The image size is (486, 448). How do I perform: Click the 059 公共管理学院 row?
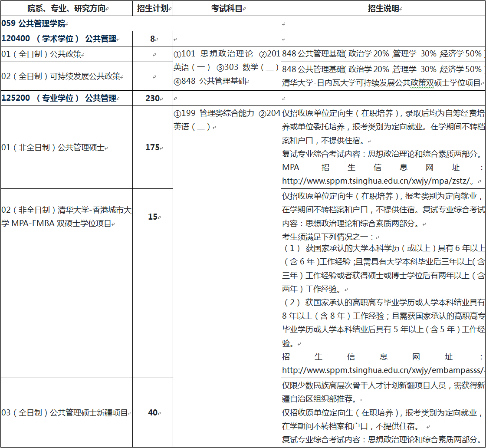33,24
